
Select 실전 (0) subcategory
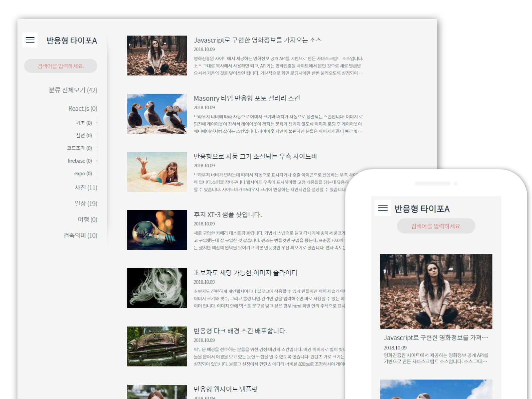point(84,135)
